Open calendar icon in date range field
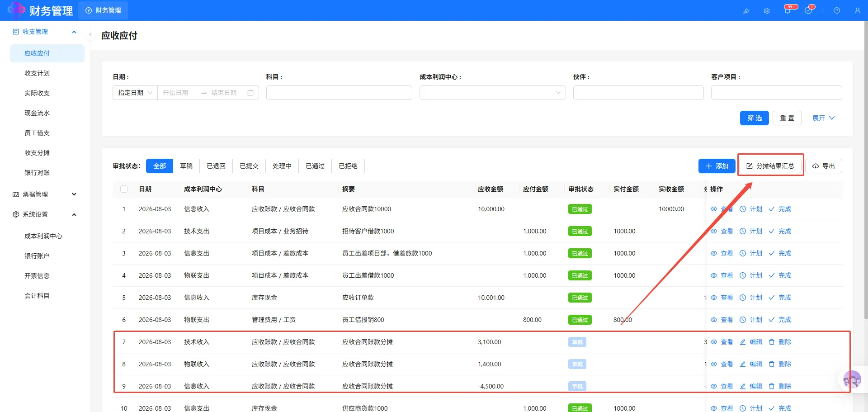The height and width of the screenshot is (412, 868). [250, 93]
